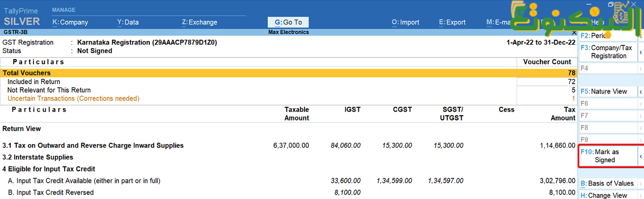Click F10: Mark as Signed
The height and width of the screenshot is (199, 644).
tap(608, 156)
